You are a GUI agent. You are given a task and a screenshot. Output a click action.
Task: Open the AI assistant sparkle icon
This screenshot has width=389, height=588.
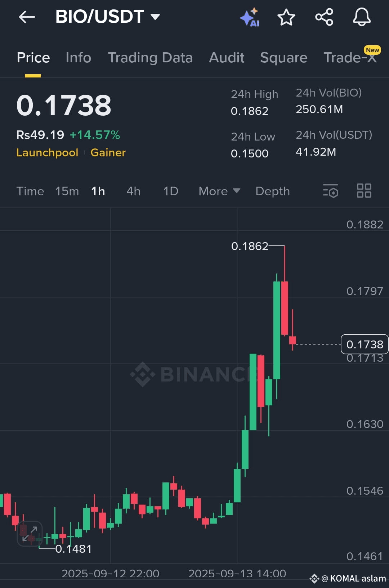pyautogui.click(x=250, y=17)
